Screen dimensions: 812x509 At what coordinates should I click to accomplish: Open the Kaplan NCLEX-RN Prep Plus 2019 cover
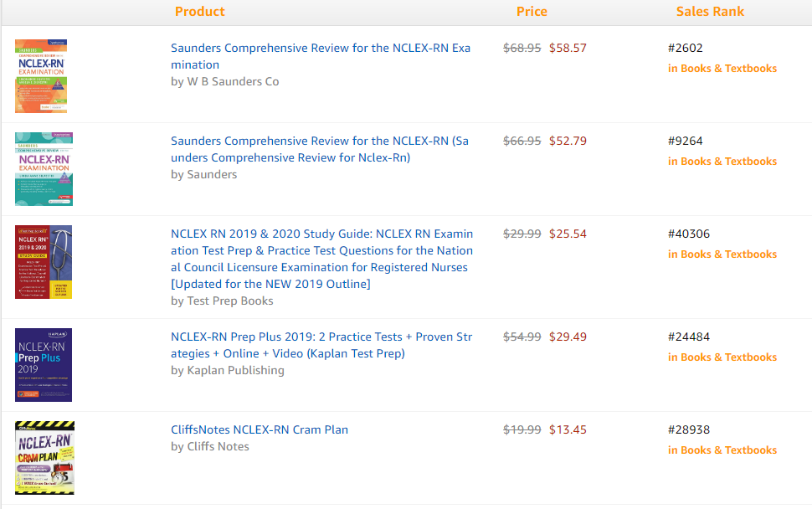point(44,365)
